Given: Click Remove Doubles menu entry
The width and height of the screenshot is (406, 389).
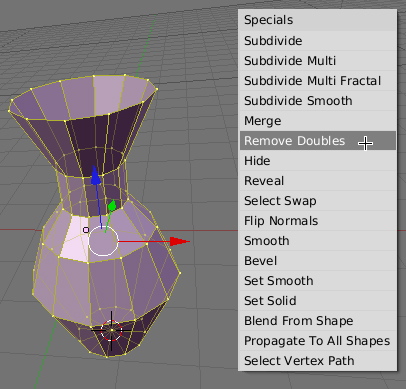Looking at the screenshot, I should [318, 141].
